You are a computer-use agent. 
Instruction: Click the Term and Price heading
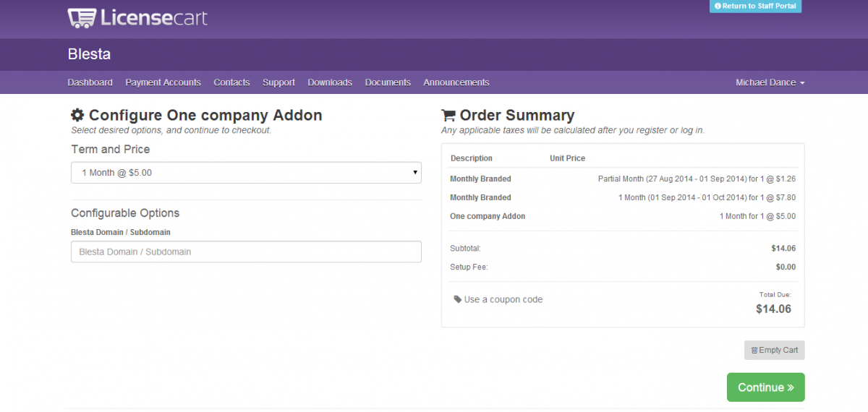[111, 149]
